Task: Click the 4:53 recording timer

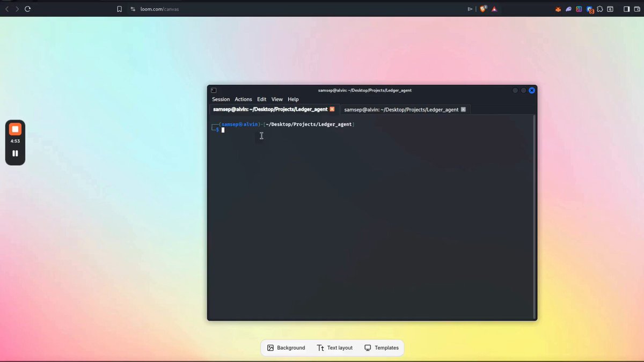Action: point(15,141)
